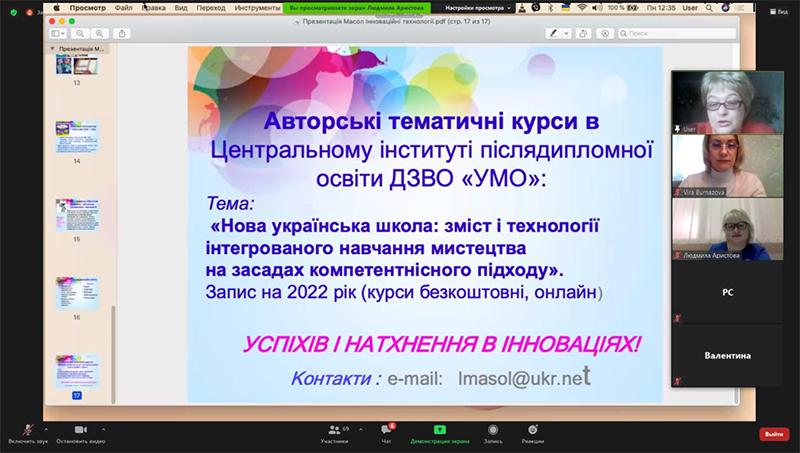800x453 pixels.
Task: Click battery 100% indicator
Action: (623, 8)
